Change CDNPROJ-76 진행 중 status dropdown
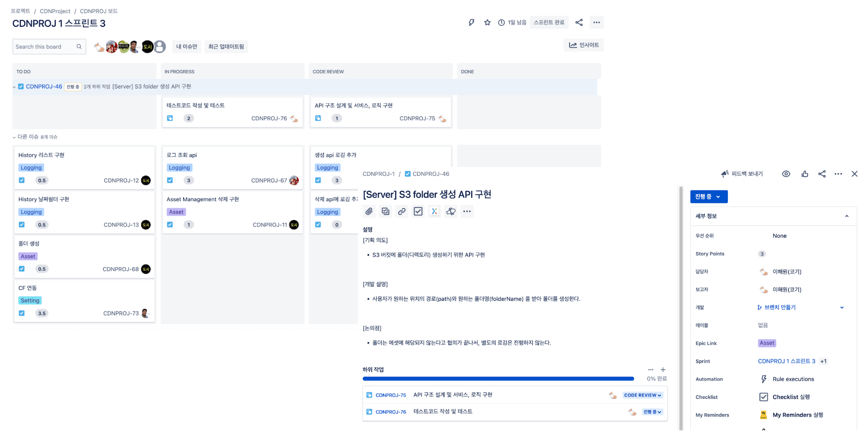This screenshot has height=445, width=868. pyautogui.click(x=652, y=412)
